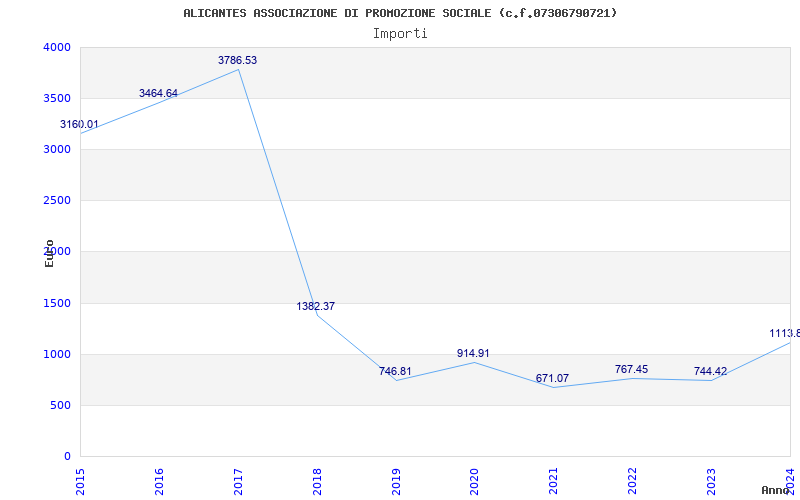Select the 671.07 value label
800x500 pixels.
click(552, 379)
